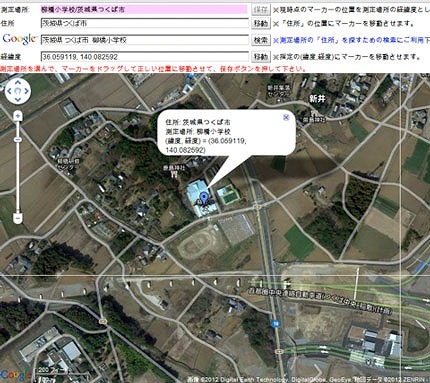Click the blue location marker on the school

[204, 198]
